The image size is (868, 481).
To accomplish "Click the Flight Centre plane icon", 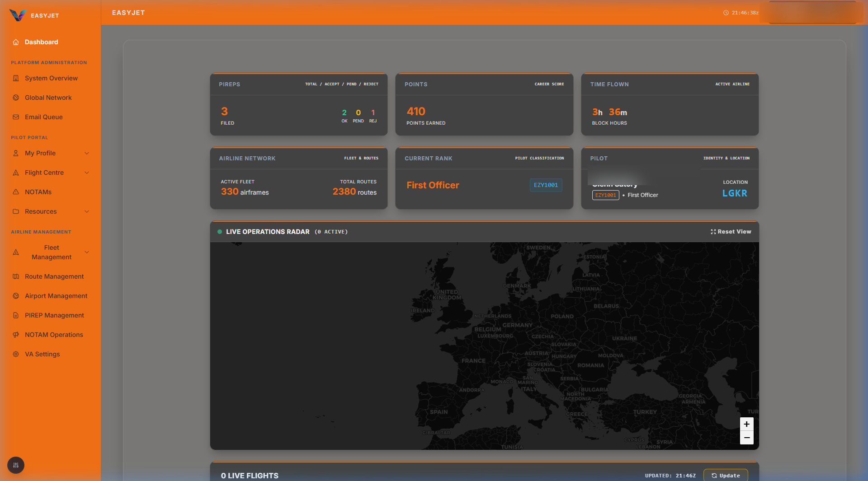I will (16, 173).
